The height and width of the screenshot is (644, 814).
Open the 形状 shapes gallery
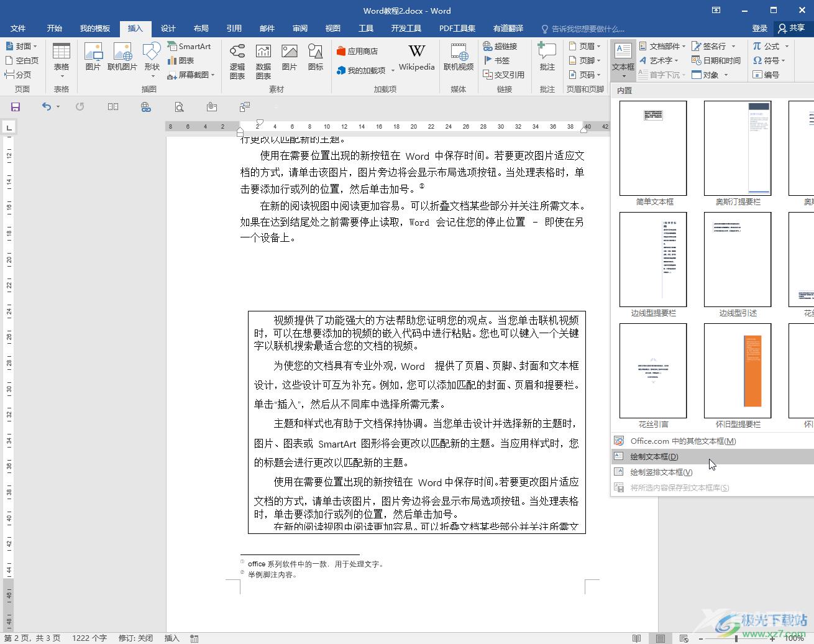tap(152, 60)
